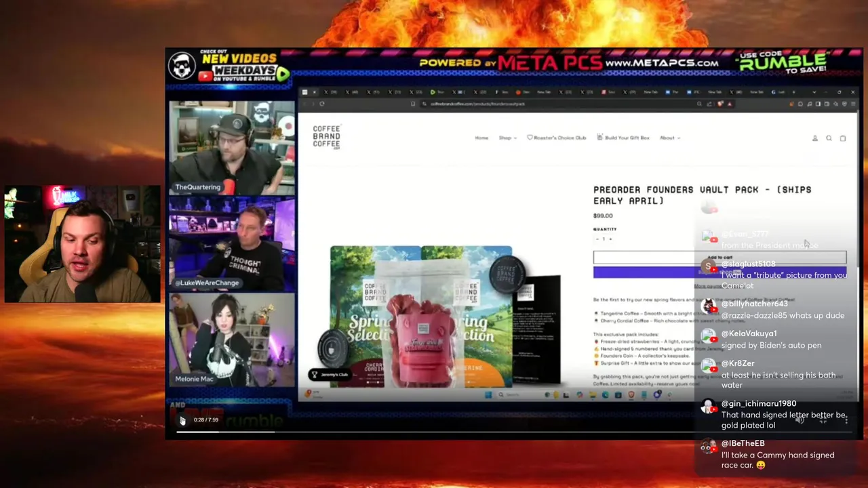The image size is (868, 488).
Task: Click the video player play button
Action: pyautogui.click(x=182, y=420)
